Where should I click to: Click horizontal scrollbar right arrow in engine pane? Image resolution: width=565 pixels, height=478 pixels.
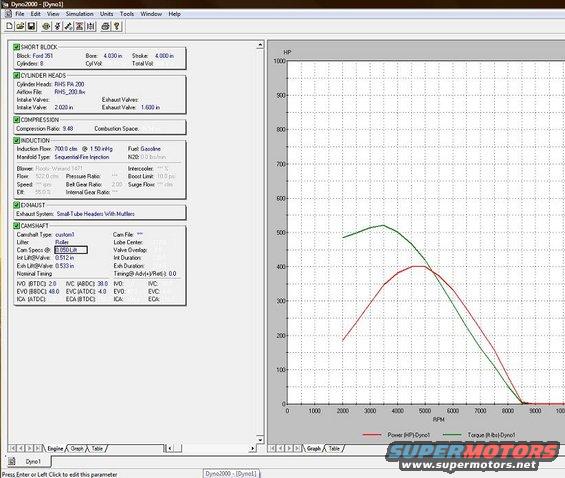pos(252,448)
